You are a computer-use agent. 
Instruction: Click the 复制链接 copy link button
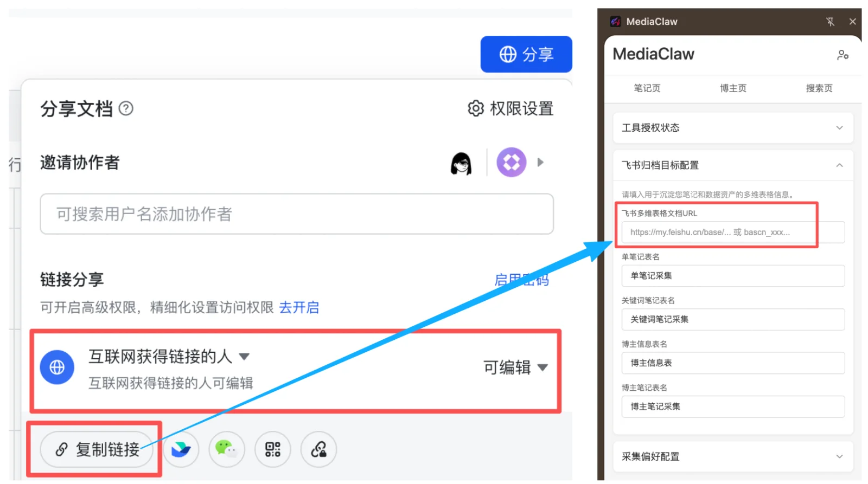coord(97,449)
